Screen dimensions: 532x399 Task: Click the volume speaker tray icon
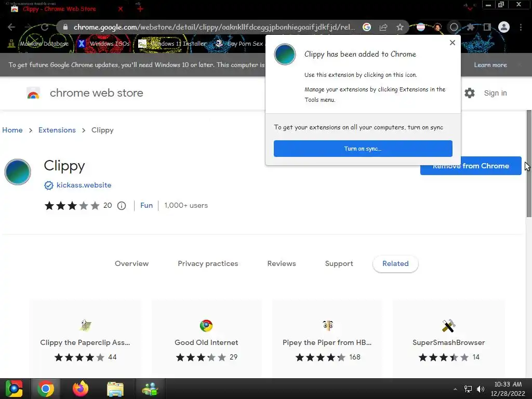pyautogui.click(x=481, y=389)
